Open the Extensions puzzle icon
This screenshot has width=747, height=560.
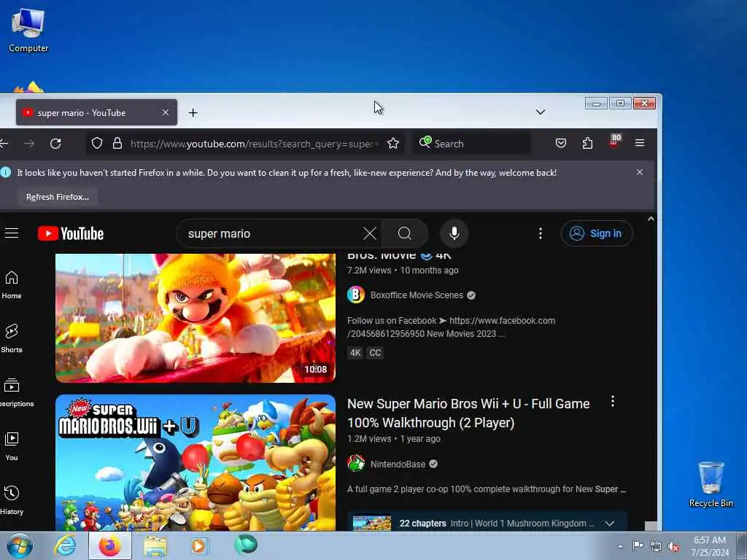click(587, 143)
